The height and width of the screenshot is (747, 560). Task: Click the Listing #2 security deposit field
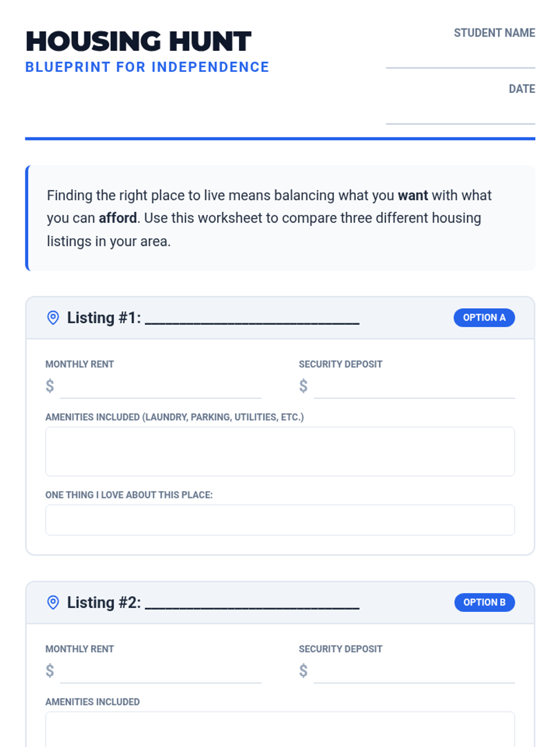pyautogui.click(x=414, y=672)
